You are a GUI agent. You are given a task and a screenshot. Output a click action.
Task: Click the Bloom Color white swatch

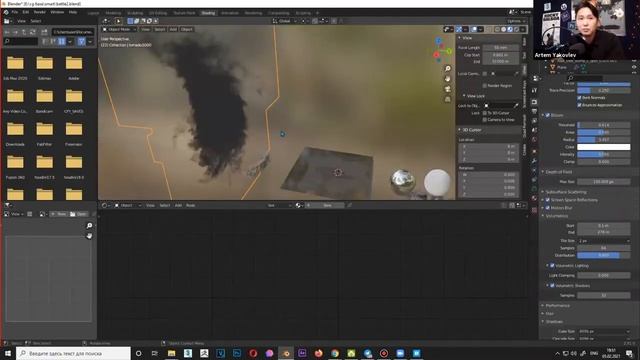pyautogui.click(x=604, y=147)
